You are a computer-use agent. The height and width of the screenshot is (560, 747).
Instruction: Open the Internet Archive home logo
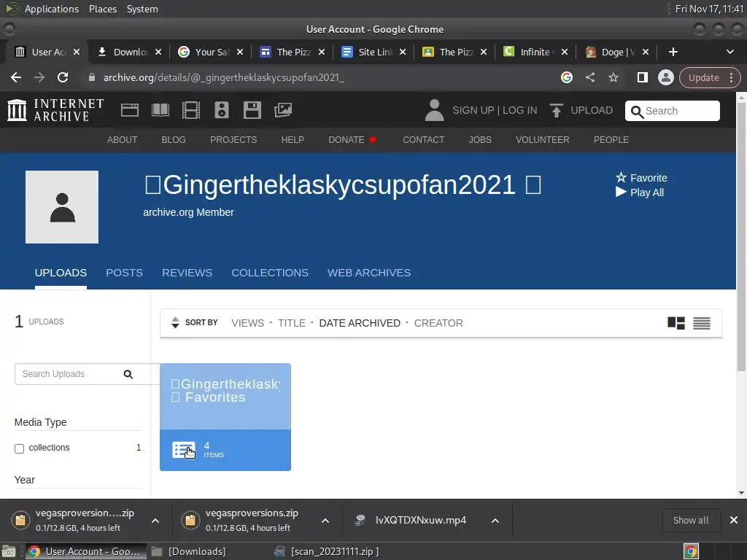point(55,110)
